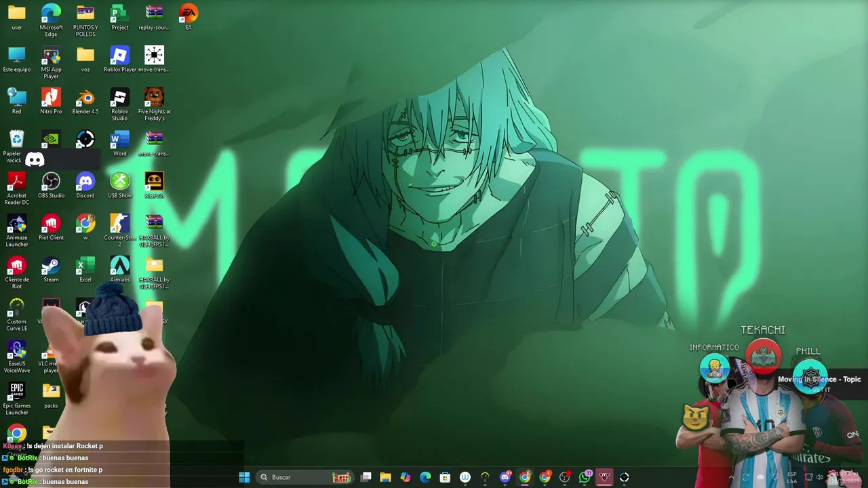Launch Steam from the desktop

pyautogui.click(x=51, y=269)
